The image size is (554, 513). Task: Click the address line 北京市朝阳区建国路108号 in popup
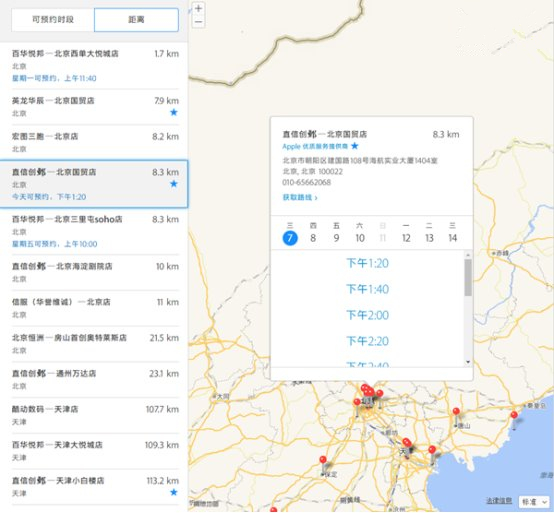pos(360,161)
